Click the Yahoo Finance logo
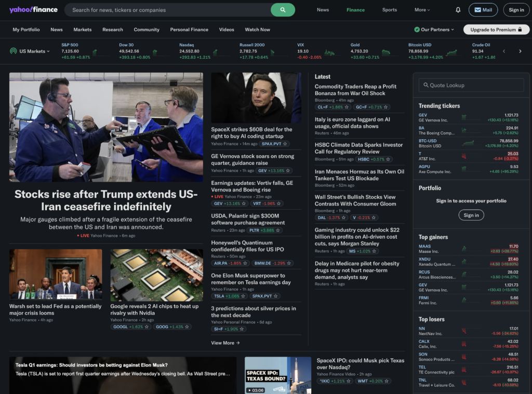 33,9
